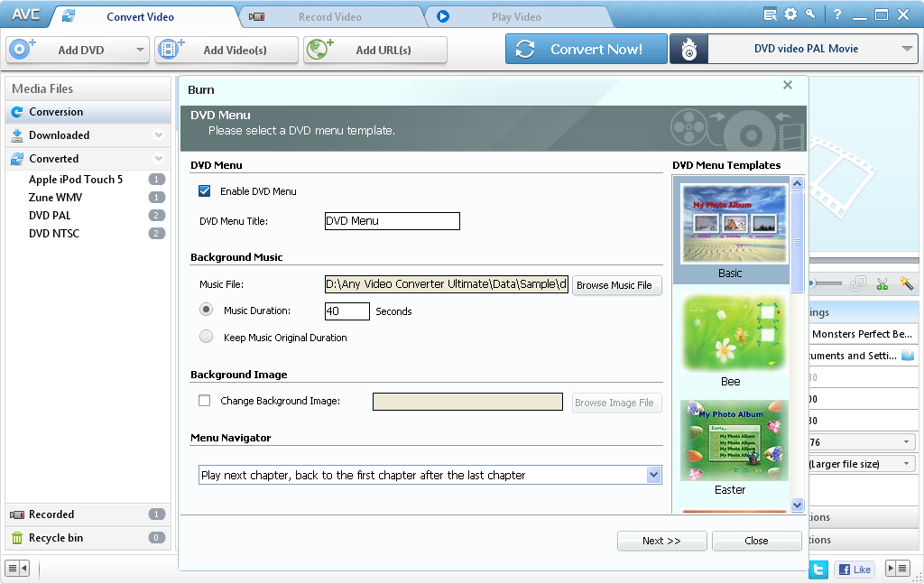Screen dimensions: 924x584
Task: Click the Close button in Burn dialog
Action: 757,541
